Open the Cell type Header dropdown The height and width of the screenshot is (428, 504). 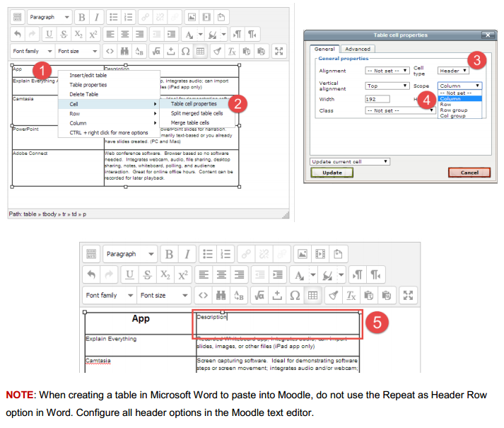tap(453, 71)
